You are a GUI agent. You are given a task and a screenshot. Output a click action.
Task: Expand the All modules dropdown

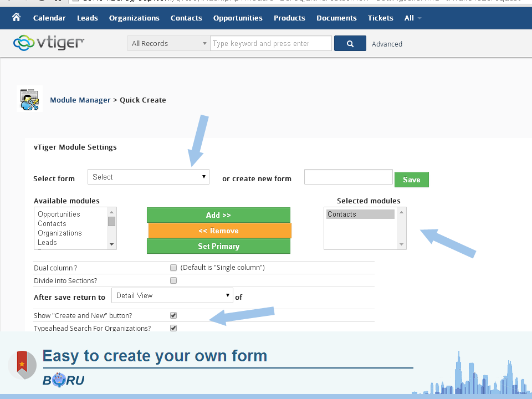412,18
